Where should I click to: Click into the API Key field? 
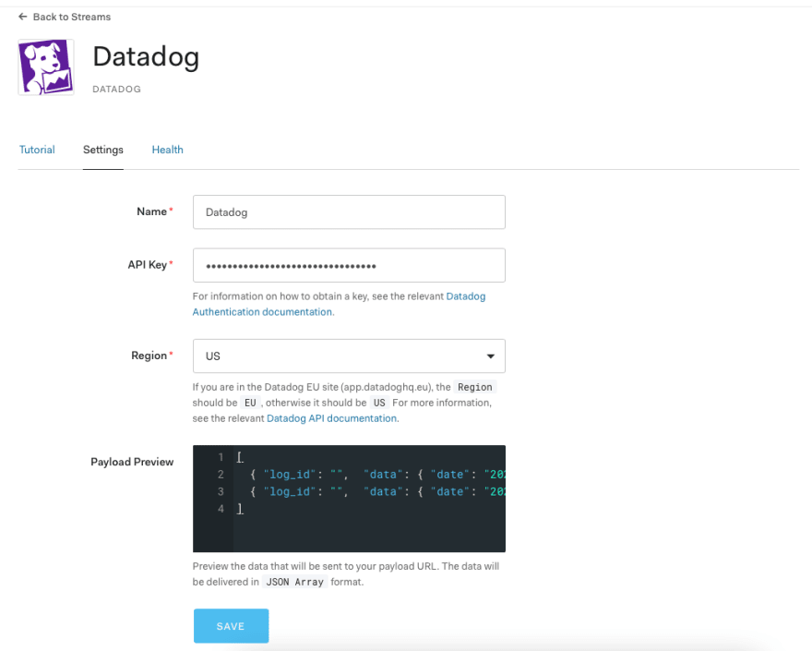349,265
